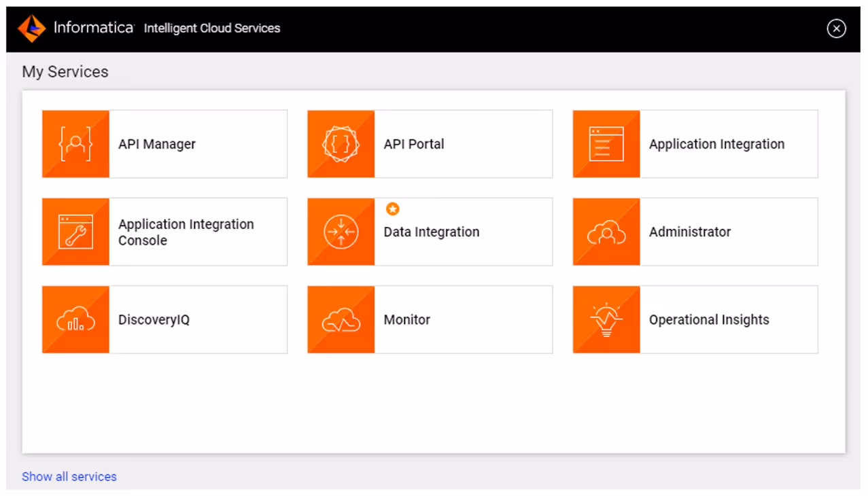
Task: Launch the Monitor service label
Action: [407, 319]
